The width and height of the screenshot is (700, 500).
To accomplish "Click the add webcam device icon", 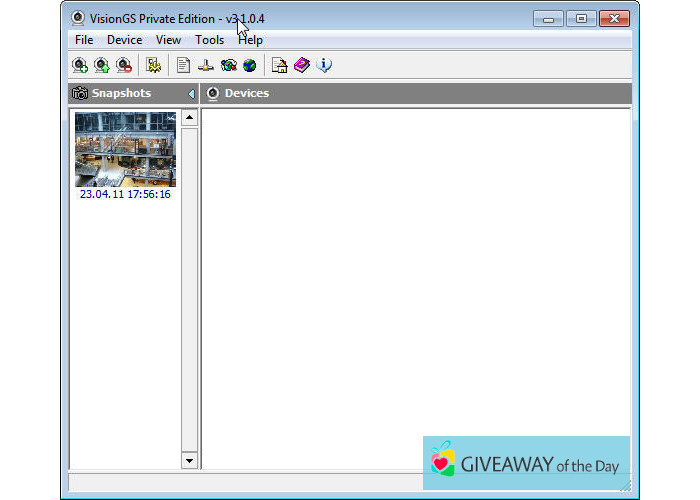I will [80, 66].
